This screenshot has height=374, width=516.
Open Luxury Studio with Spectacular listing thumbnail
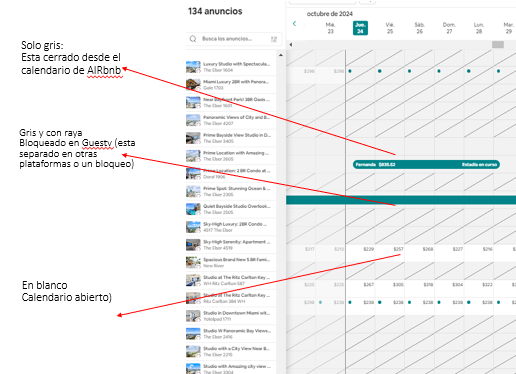point(193,67)
